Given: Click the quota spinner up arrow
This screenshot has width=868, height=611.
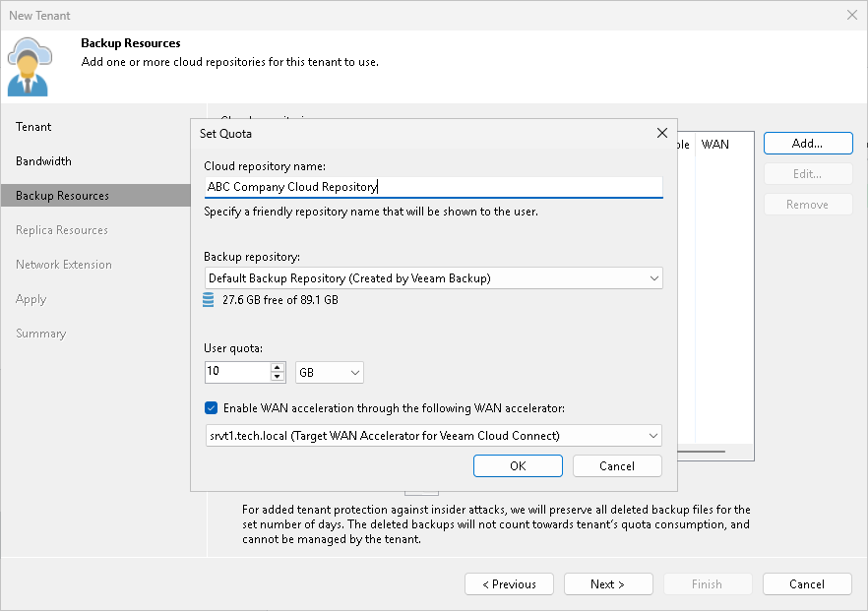Looking at the screenshot, I should 279,367.
